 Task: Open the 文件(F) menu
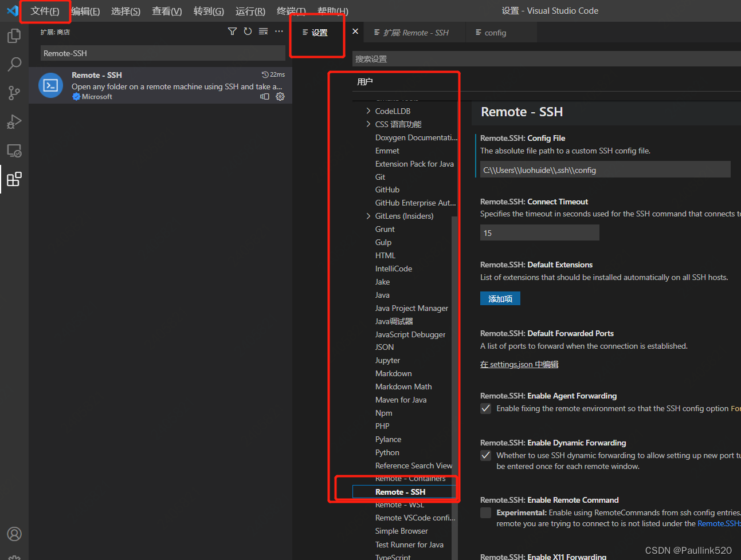point(45,11)
